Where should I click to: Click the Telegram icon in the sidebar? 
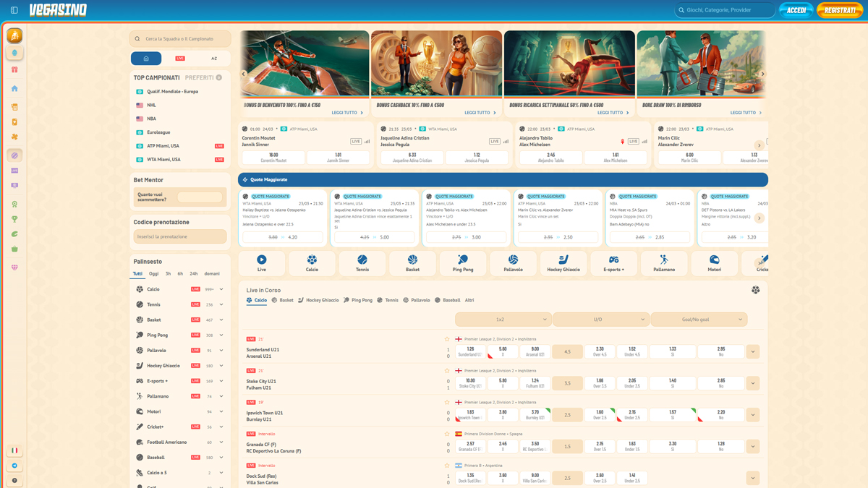(14, 466)
